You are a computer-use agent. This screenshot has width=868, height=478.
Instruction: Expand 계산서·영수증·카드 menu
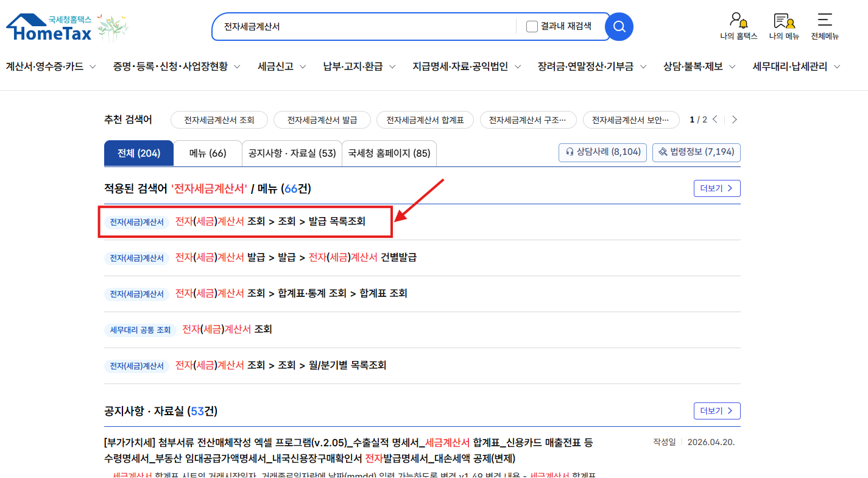[x=51, y=66]
